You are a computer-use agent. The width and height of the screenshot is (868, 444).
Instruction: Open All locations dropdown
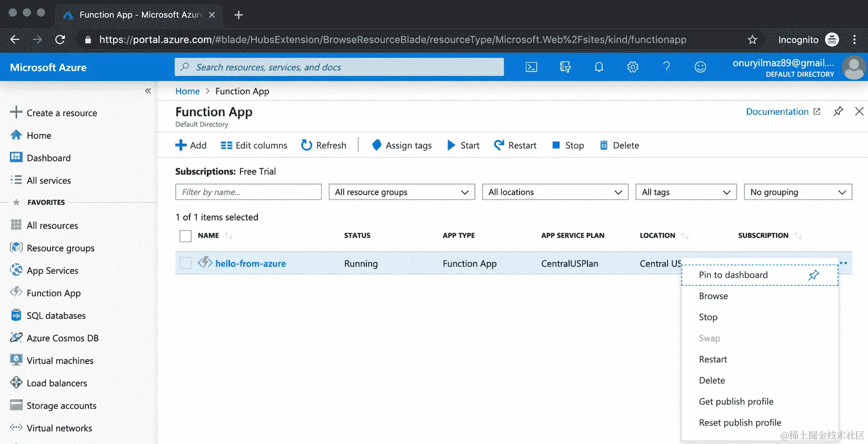[555, 192]
